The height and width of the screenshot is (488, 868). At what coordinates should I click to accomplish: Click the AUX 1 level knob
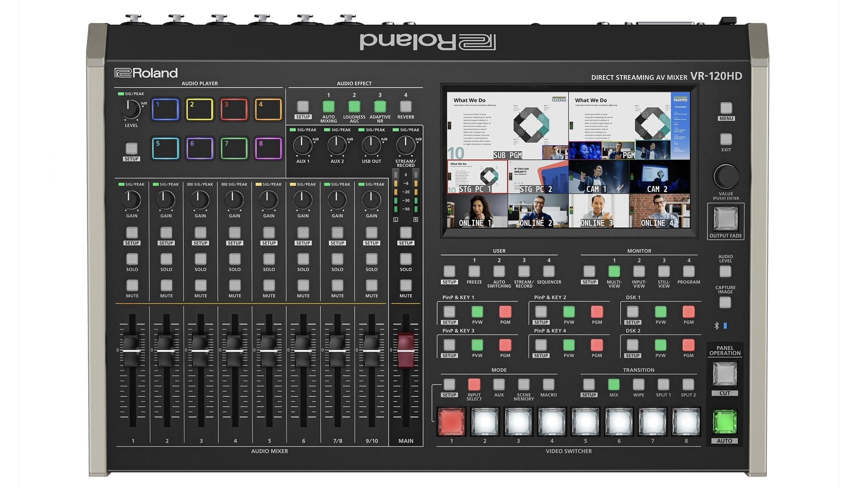pos(302,145)
